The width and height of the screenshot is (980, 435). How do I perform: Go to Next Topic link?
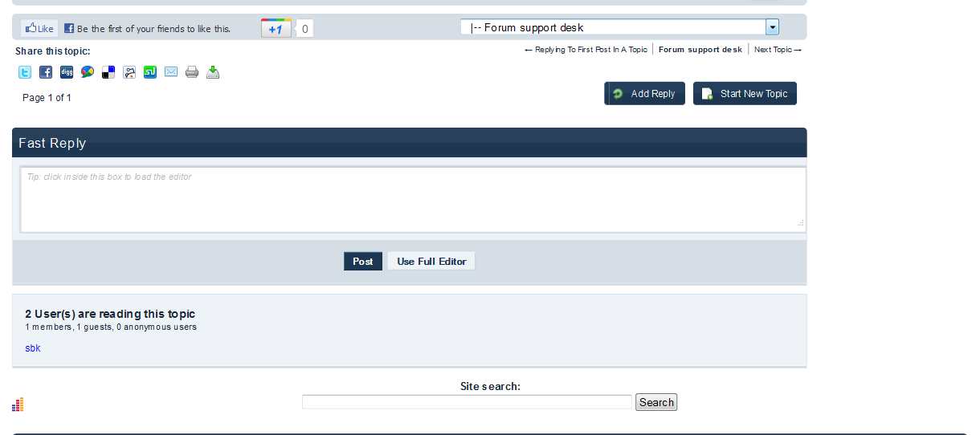coord(778,50)
